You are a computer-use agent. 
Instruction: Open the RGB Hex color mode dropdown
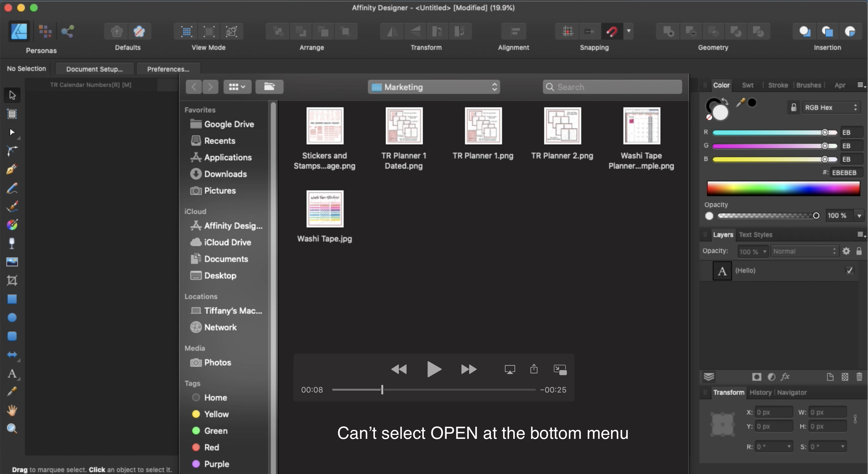click(831, 108)
